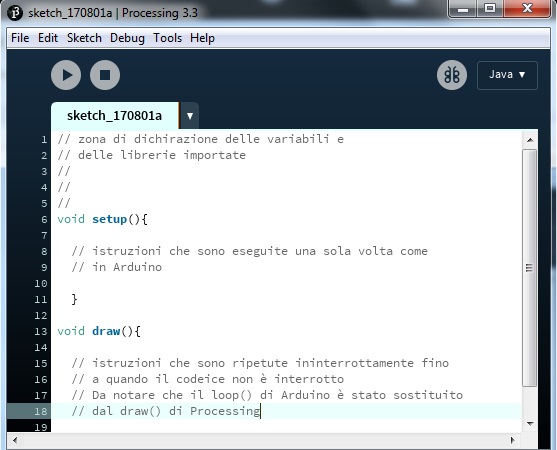Click the vertical scrollbar down arrow

click(x=530, y=423)
